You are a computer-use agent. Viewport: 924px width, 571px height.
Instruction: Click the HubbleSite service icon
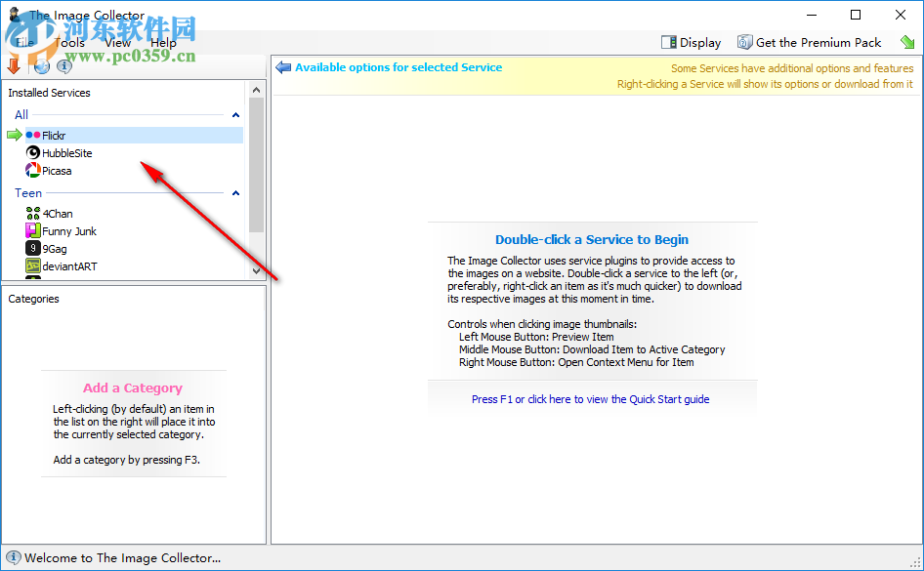coord(33,153)
